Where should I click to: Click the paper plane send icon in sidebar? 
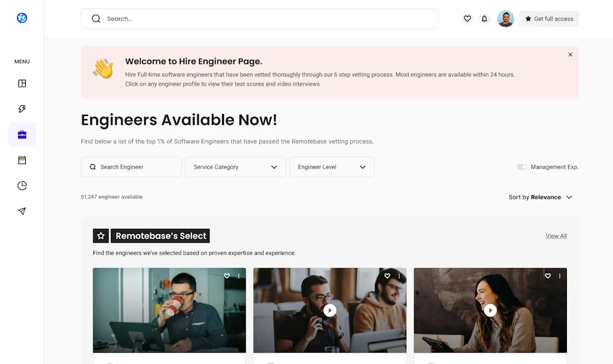point(22,211)
